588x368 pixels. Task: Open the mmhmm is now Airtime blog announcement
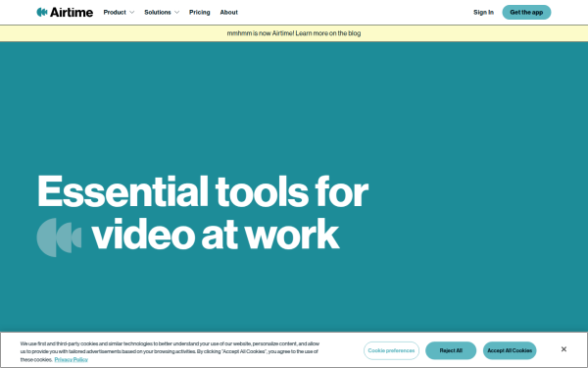click(x=294, y=33)
